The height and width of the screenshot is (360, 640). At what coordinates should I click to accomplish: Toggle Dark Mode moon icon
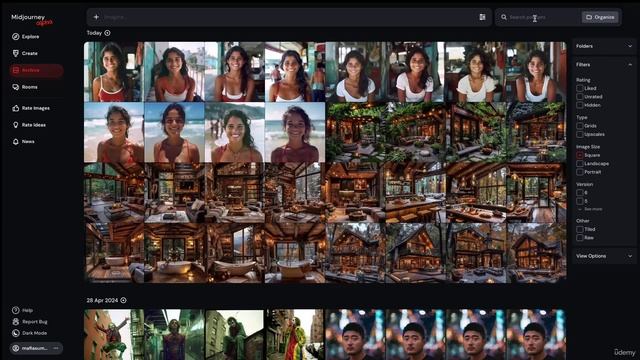click(x=16, y=333)
